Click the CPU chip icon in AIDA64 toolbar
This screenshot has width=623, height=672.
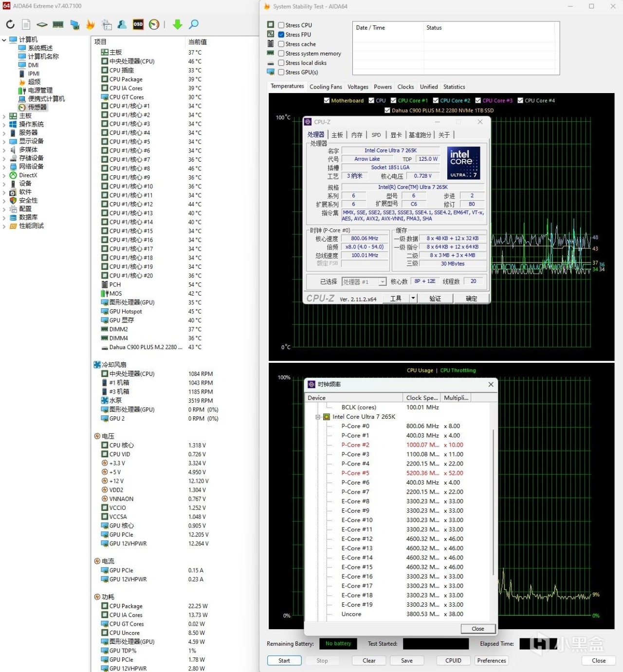click(x=42, y=24)
